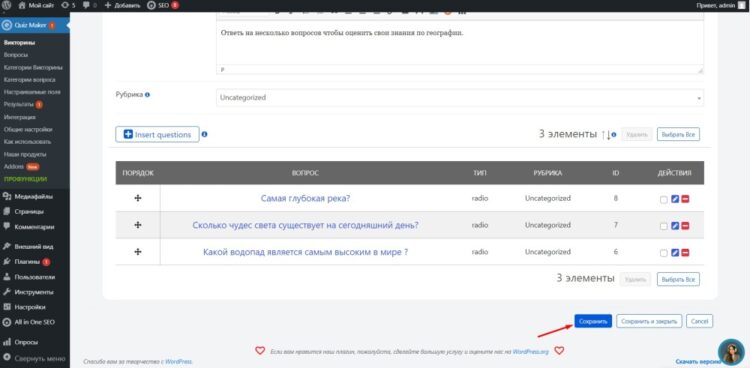
Task: Check checkbox for question ID 7
Action: (663, 226)
